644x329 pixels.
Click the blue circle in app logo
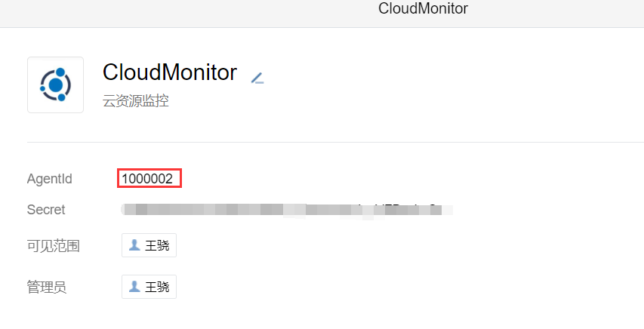55,85
